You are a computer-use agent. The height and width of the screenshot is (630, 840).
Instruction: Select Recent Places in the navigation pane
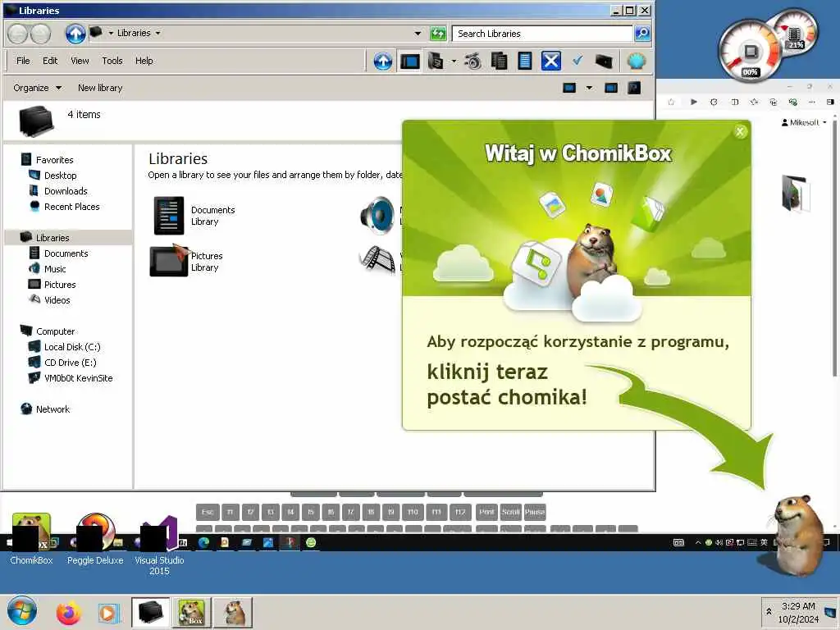click(72, 207)
